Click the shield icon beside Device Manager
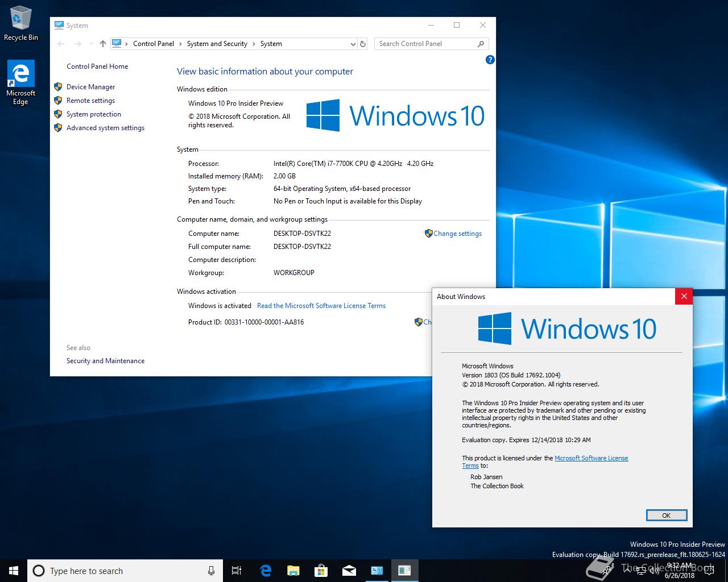 [x=58, y=86]
